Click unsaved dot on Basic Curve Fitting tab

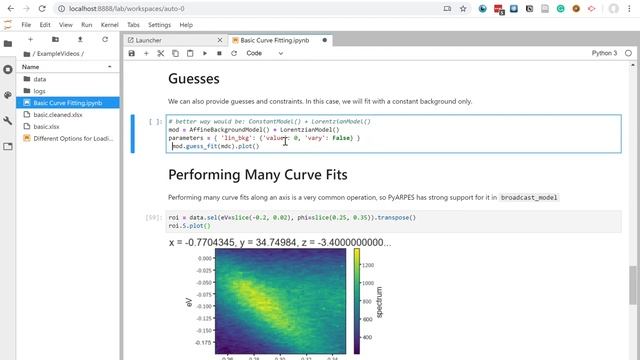coord(324,40)
